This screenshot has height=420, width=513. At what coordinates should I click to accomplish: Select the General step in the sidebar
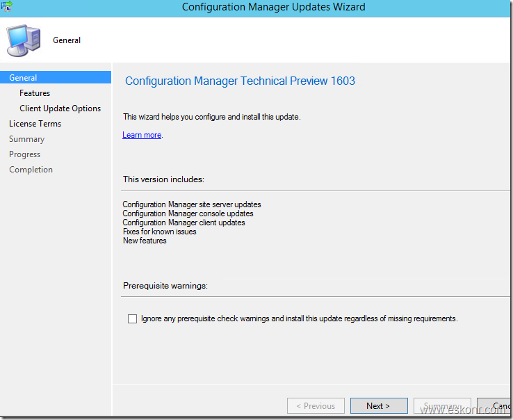24,78
